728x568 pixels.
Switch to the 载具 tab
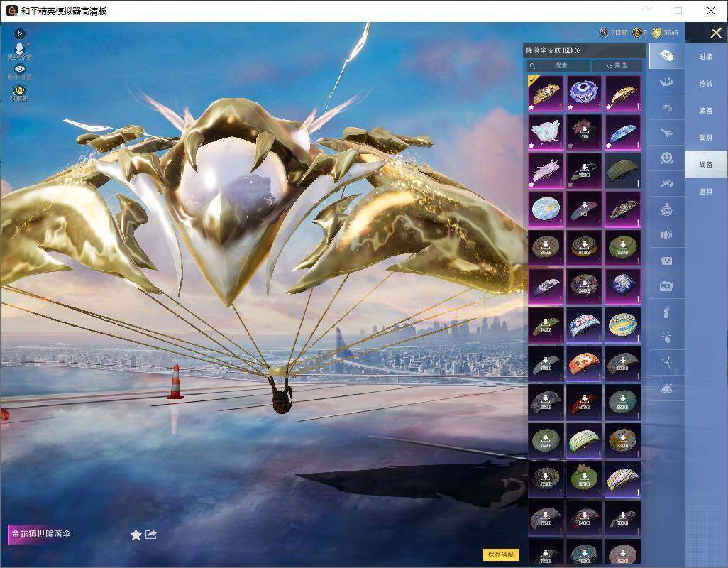pyautogui.click(x=706, y=138)
